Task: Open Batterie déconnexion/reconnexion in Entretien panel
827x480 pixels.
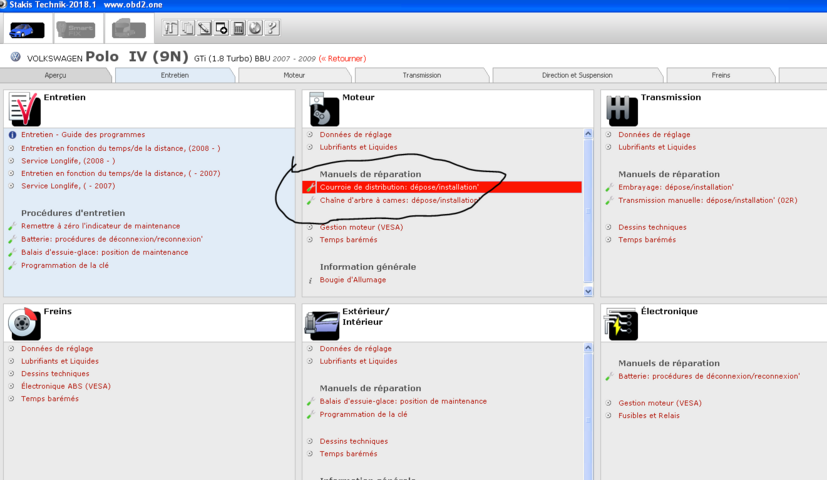Action: coord(112,239)
